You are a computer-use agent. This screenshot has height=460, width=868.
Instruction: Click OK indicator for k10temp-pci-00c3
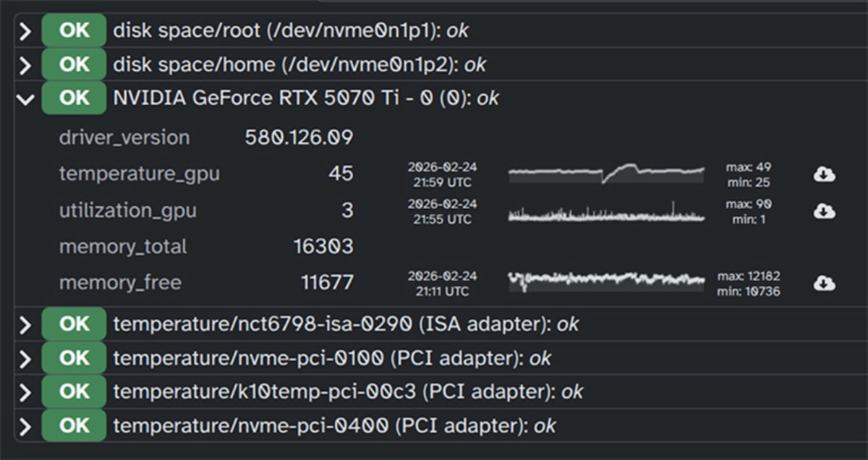point(73,391)
